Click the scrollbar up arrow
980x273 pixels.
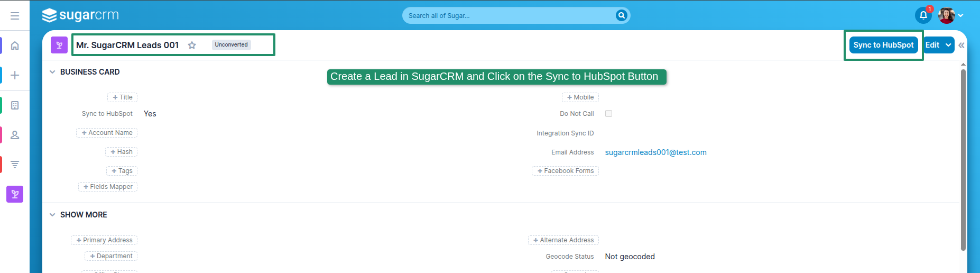[x=963, y=65]
